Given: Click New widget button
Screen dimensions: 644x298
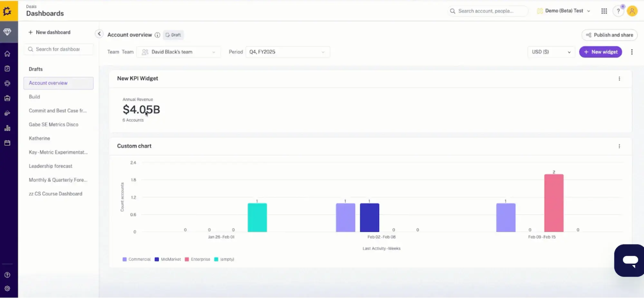Looking at the screenshot, I should pos(601,52).
